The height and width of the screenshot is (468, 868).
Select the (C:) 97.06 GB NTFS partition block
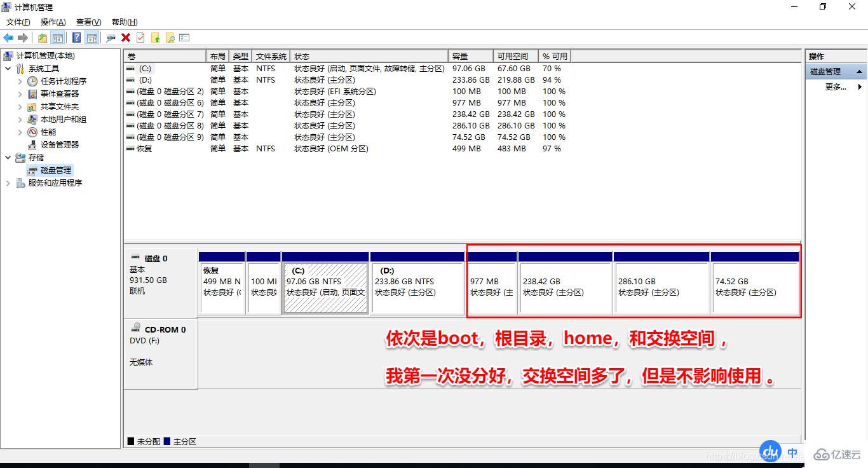pyautogui.click(x=325, y=282)
